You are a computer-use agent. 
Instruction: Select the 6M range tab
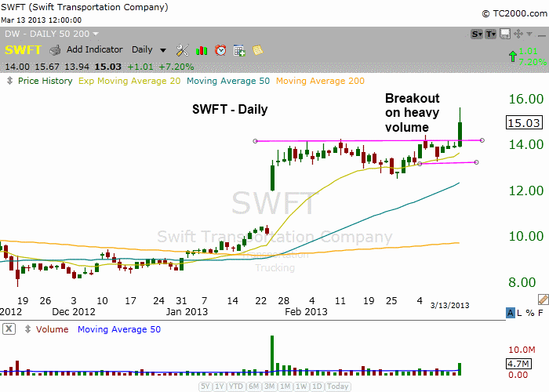[x=254, y=387]
